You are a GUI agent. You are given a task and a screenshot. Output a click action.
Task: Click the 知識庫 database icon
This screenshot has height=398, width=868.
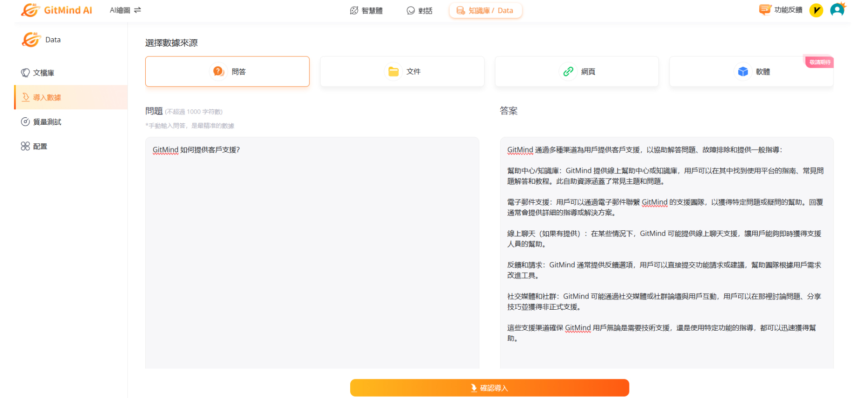click(460, 10)
